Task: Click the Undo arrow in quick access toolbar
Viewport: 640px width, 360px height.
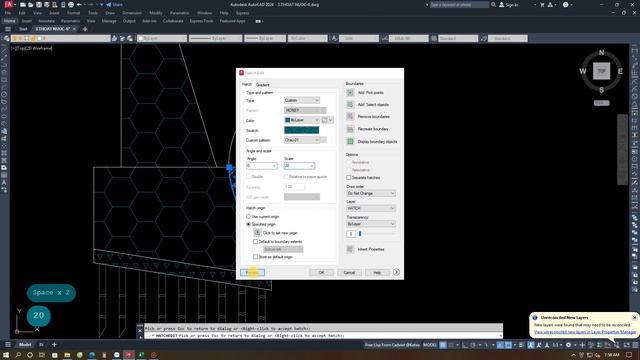Action: [79, 5]
